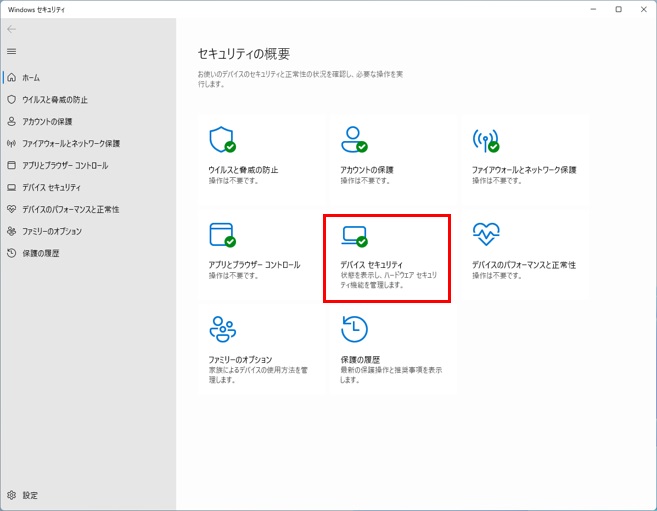This screenshot has height=511, width=657.
Task: Click device security card description text
Action: click(388, 280)
